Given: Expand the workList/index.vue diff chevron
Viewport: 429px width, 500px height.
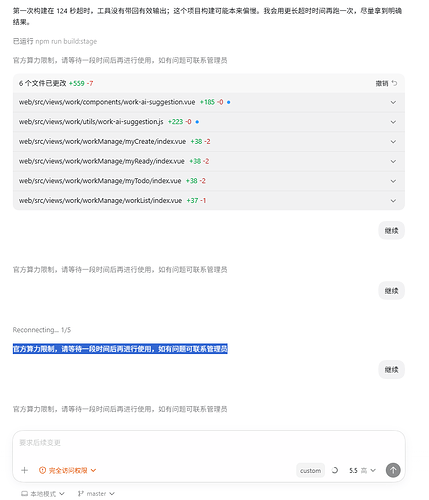Looking at the screenshot, I should tap(393, 201).
